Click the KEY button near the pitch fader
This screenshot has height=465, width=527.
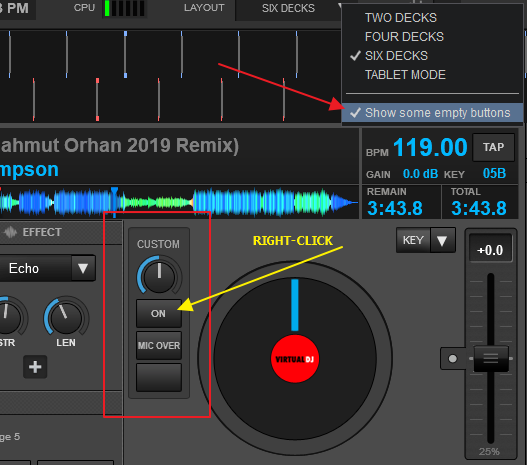pos(413,240)
